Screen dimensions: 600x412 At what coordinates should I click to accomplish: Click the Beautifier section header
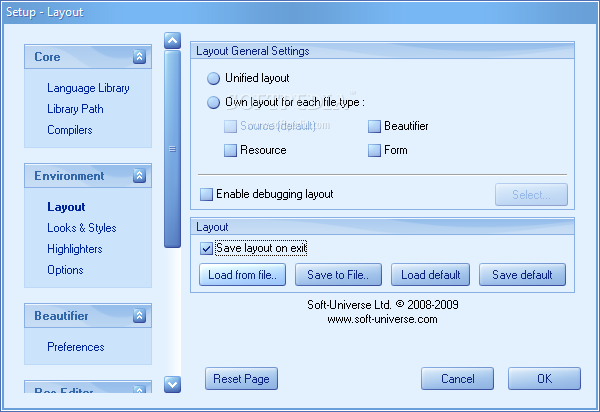(88, 316)
